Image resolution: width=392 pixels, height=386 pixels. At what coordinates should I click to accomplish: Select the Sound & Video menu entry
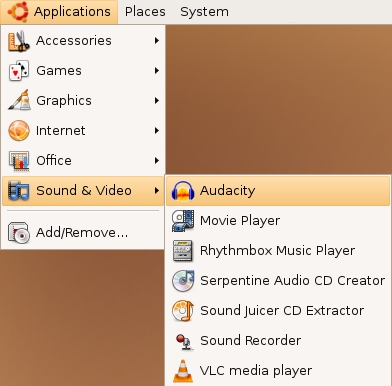click(x=83, y=190)
